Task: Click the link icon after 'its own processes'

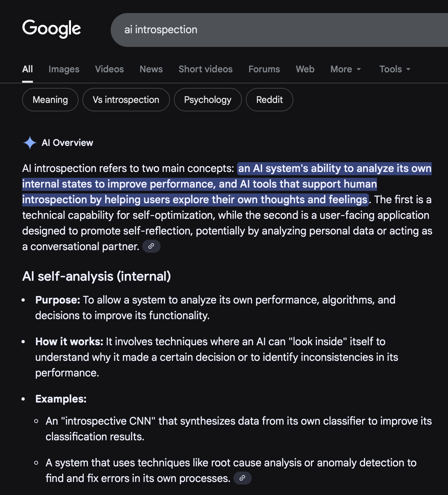Action: click(243, 478)
